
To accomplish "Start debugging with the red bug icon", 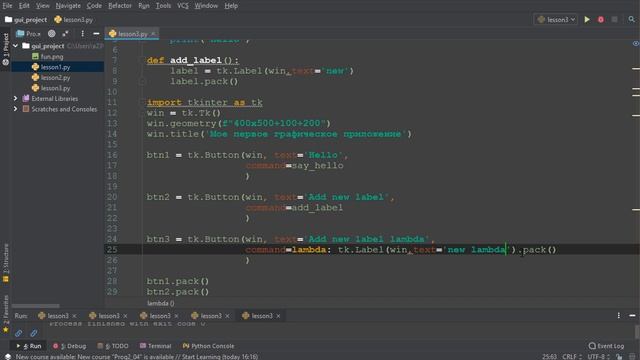I will click(x=601, y=20).
